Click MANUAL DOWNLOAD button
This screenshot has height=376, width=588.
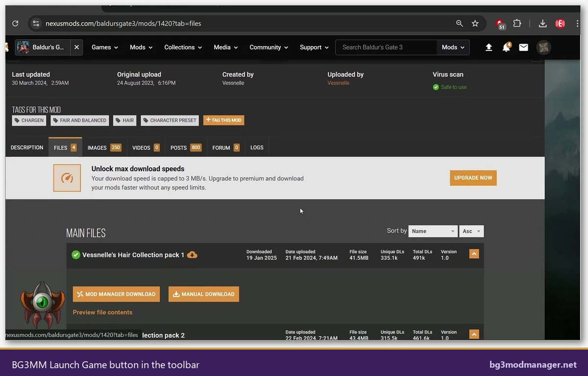(204, 294)
